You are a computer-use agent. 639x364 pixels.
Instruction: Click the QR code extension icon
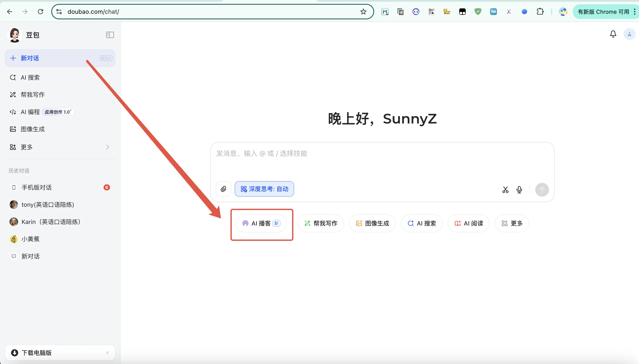click(431, 11)
